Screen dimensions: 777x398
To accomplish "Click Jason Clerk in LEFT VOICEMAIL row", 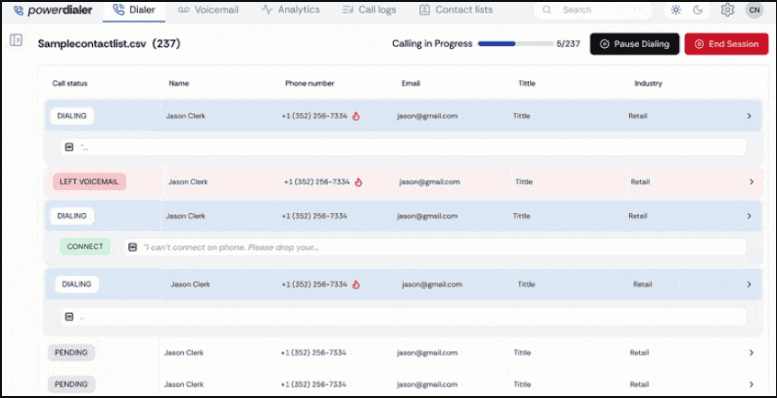I will point(188,182).
